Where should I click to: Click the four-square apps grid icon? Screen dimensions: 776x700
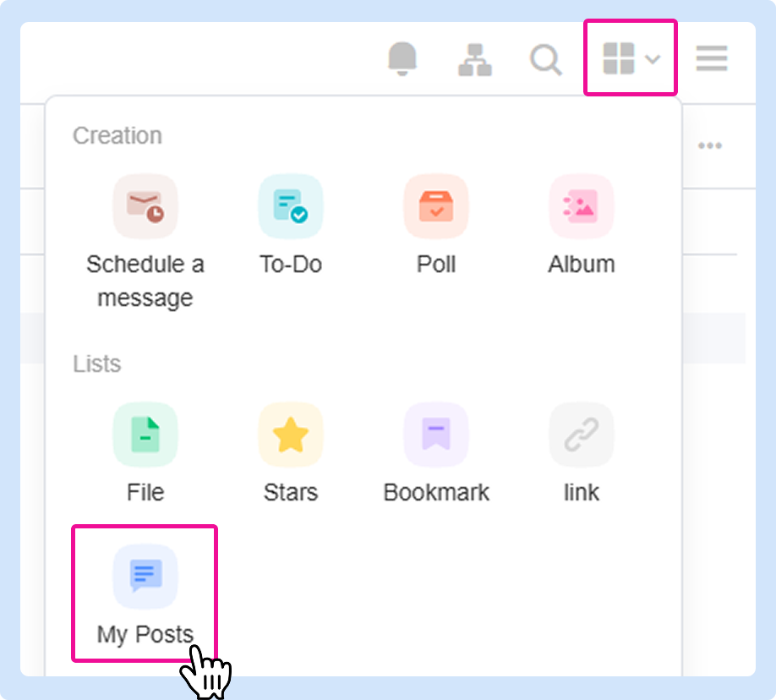coord(618,58)
